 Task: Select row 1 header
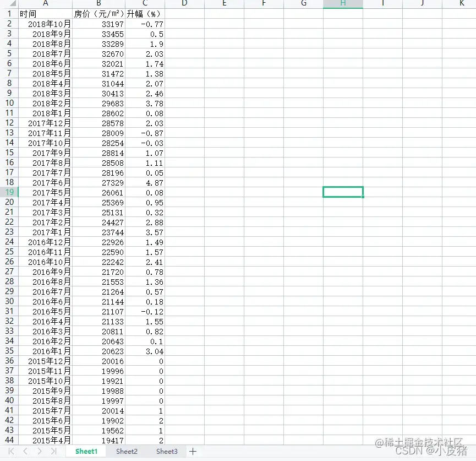[x=9, y=14]
